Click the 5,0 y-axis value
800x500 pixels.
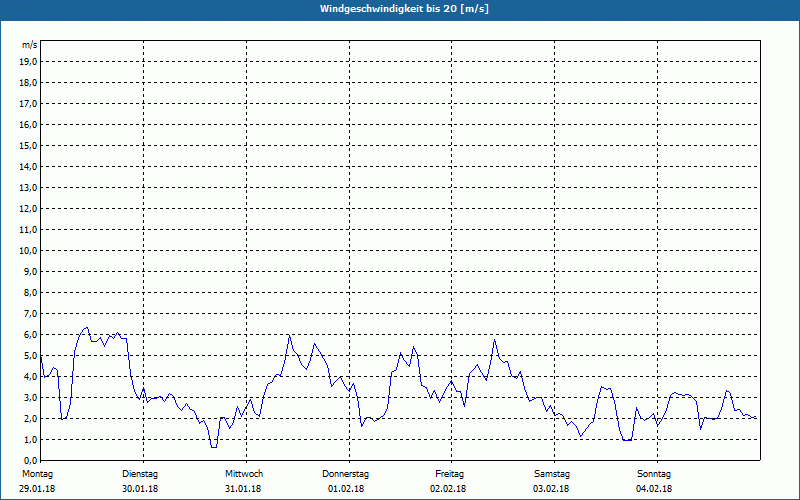[x=30, y=356]
